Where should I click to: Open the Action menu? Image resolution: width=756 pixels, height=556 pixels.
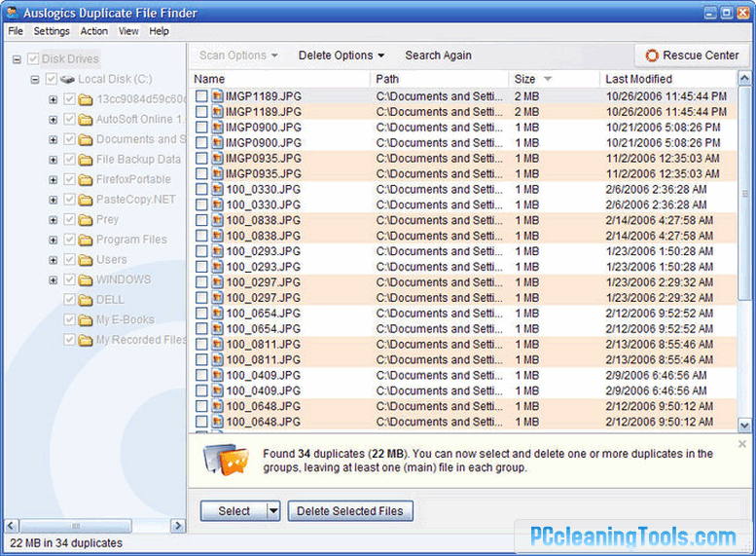[94, 31]
